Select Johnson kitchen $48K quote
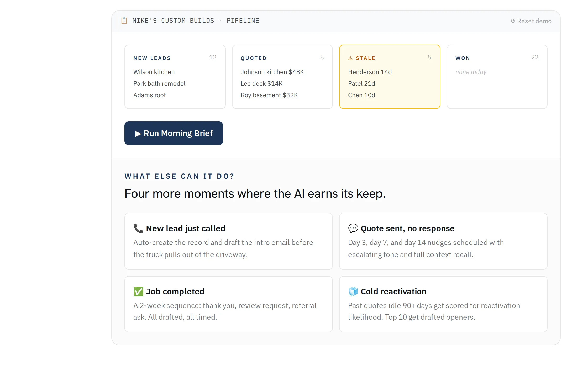 tap(272, 72)
